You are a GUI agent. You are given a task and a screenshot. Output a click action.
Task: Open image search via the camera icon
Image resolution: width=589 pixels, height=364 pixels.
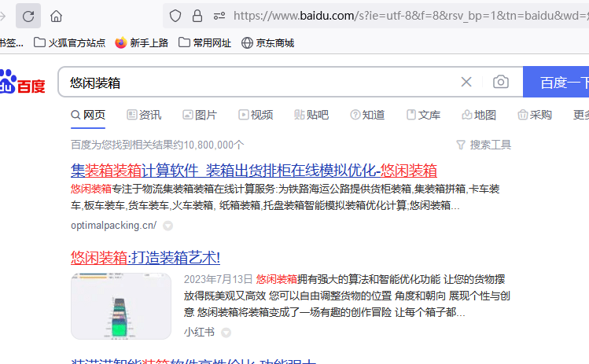501,82
